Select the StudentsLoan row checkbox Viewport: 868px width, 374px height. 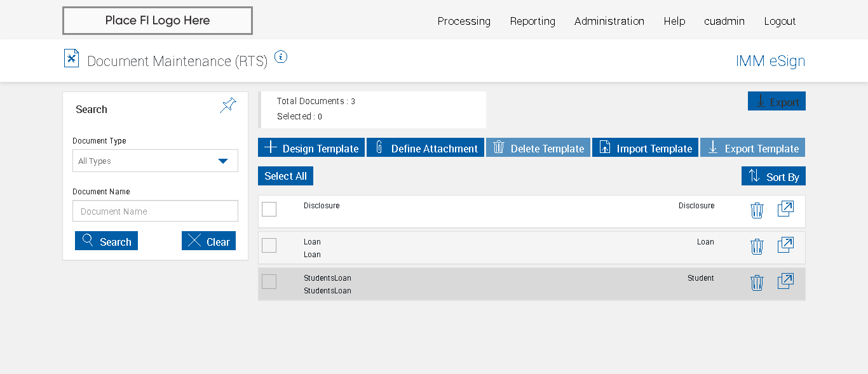pyautogui.click(x=269, y=281)
